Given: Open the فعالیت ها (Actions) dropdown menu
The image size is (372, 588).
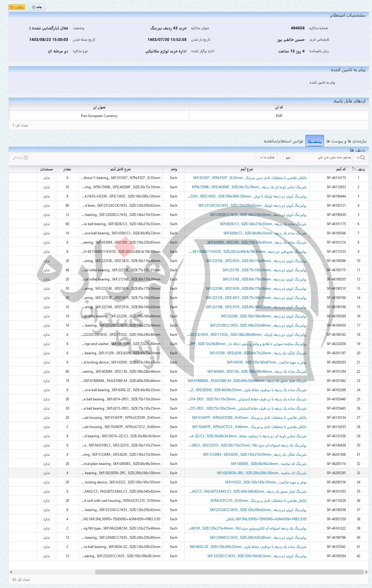Looking at the screenshot, I should click(x=267, y=158).
